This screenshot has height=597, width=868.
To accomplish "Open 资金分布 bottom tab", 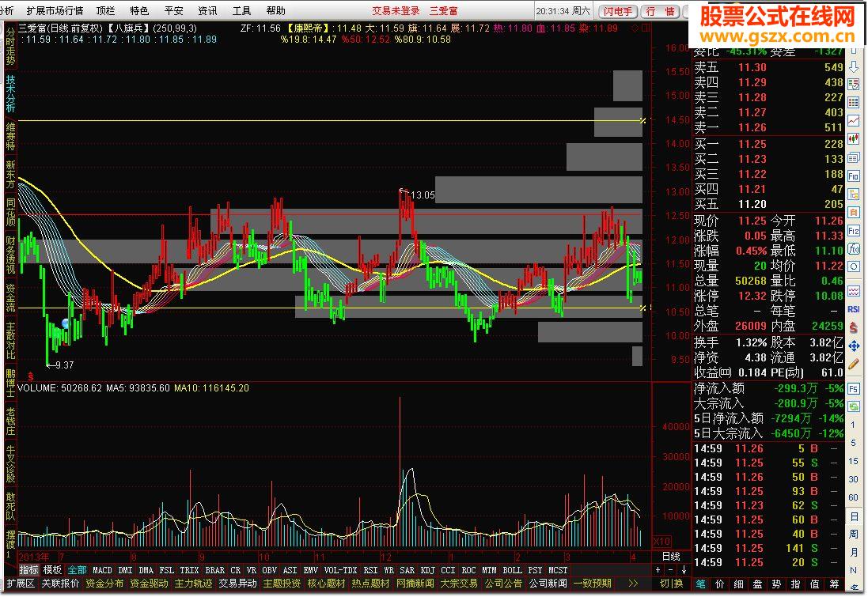I will point(104,584).
